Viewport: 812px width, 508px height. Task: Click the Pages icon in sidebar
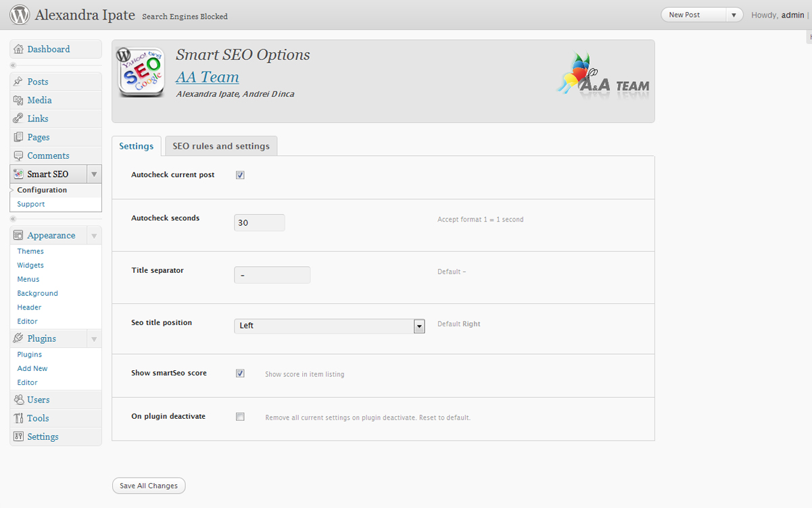click(x=18, y=137)
